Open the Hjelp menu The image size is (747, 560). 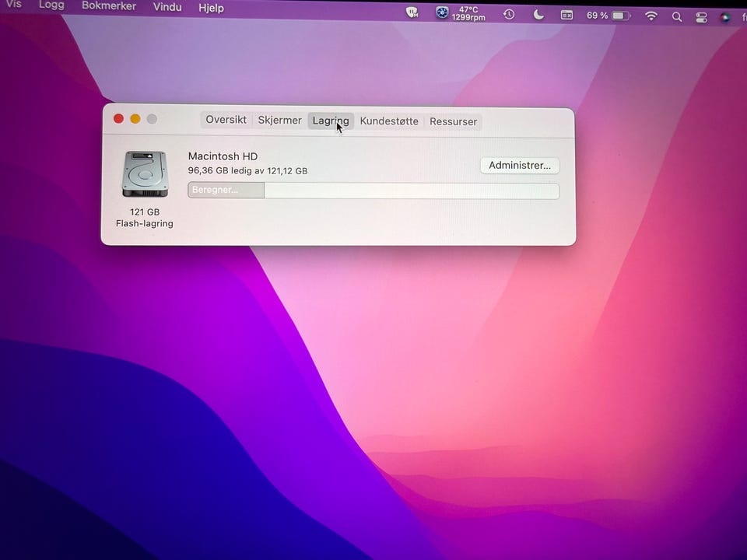point(211,9)
